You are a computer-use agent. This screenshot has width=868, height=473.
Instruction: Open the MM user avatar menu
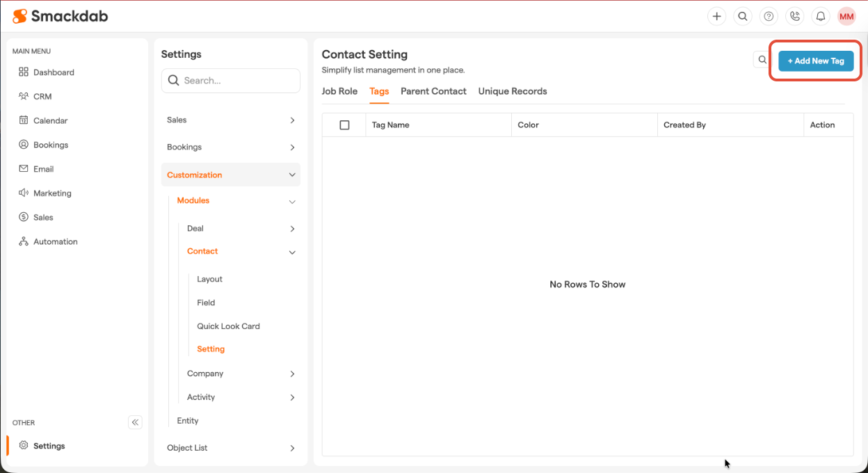[846, 17]
